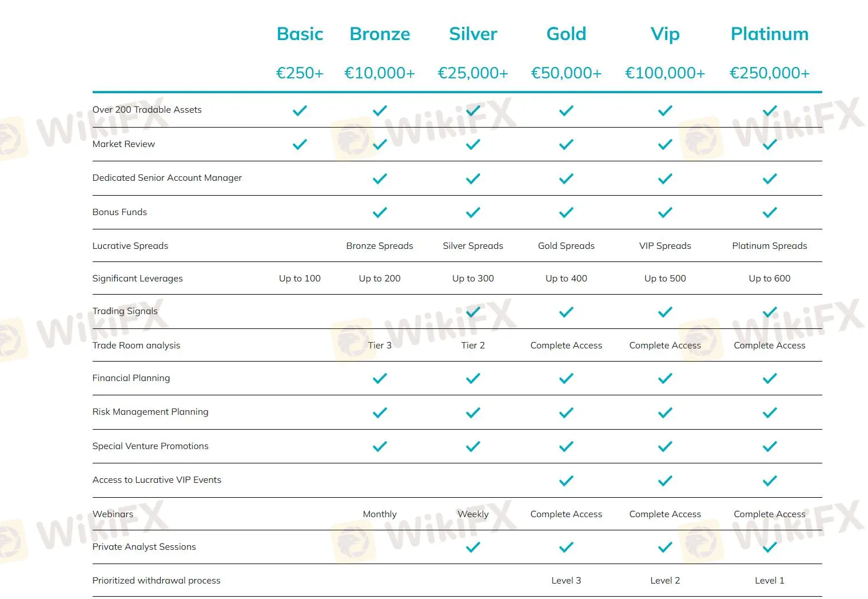Click Bronze checkmark in Special Venture Promotions row
Screen dimensions: 868x599
pyautogui.click(x=380, y=446)
